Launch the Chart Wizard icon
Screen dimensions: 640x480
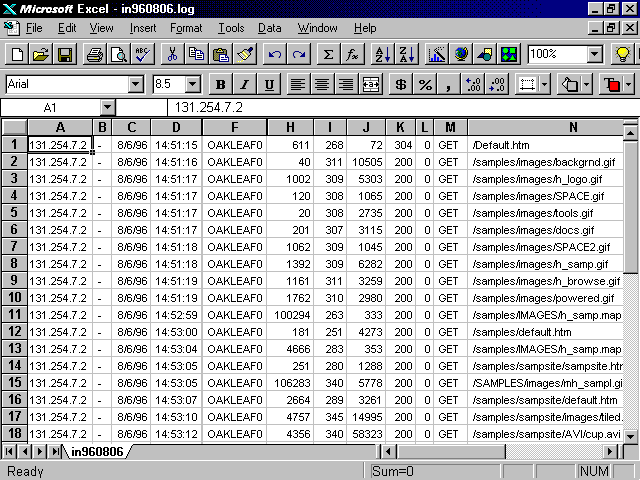coord(437,54)
